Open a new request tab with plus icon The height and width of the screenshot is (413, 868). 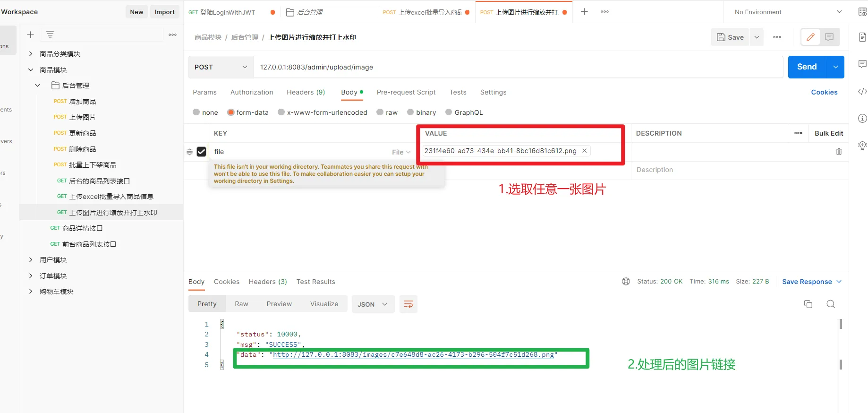pos(584,12)
